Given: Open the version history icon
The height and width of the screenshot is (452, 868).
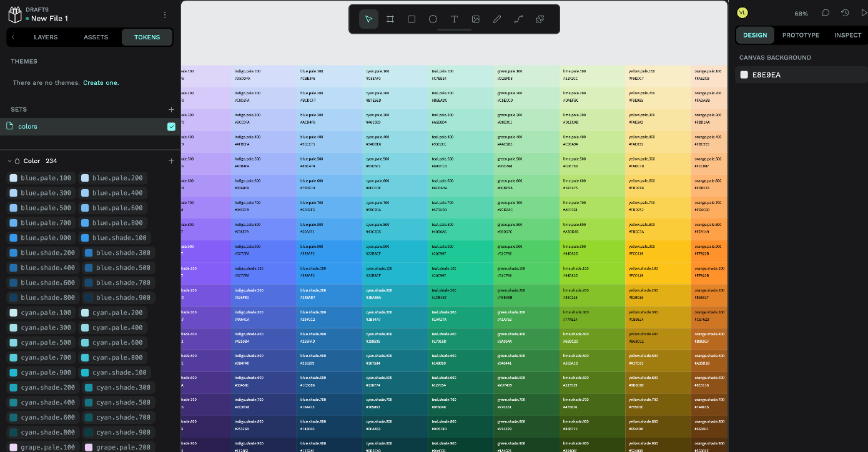Looking at the screenshot, I should [x=845, y=13].
